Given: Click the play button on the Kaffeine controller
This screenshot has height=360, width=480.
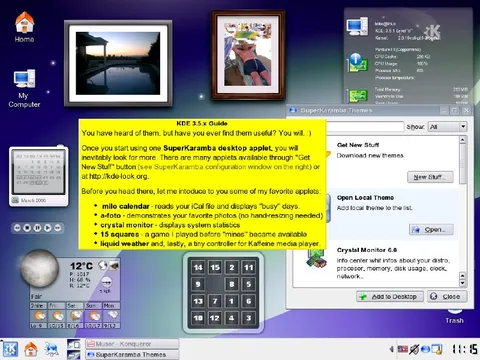Looking at the screenshot, I should [48, 228].
